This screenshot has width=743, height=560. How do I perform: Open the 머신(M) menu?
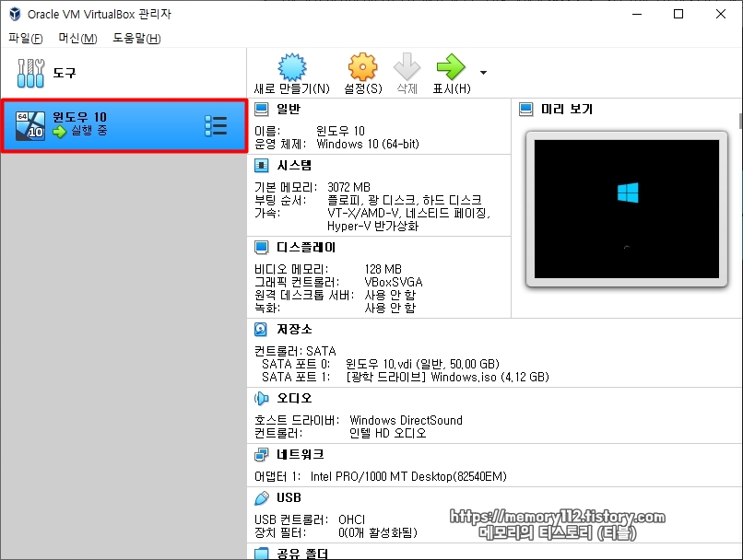coord(77,38)
